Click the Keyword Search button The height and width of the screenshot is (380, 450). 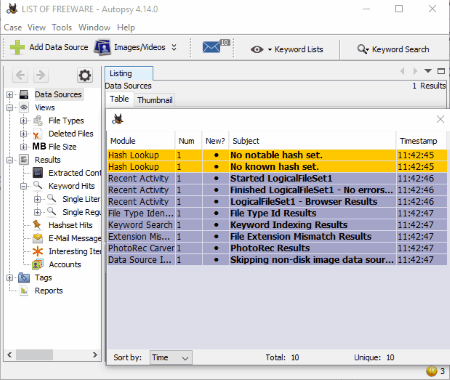tap(393, 49)
